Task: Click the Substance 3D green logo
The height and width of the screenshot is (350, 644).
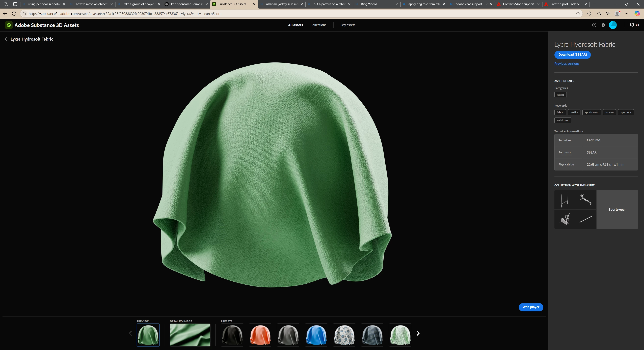Action: point(9,25)
